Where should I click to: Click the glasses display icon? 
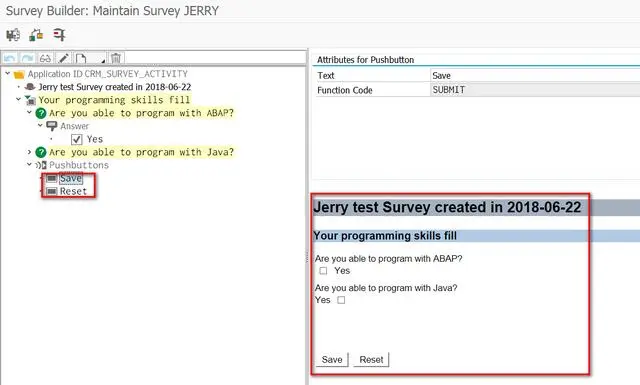point(45,58)
